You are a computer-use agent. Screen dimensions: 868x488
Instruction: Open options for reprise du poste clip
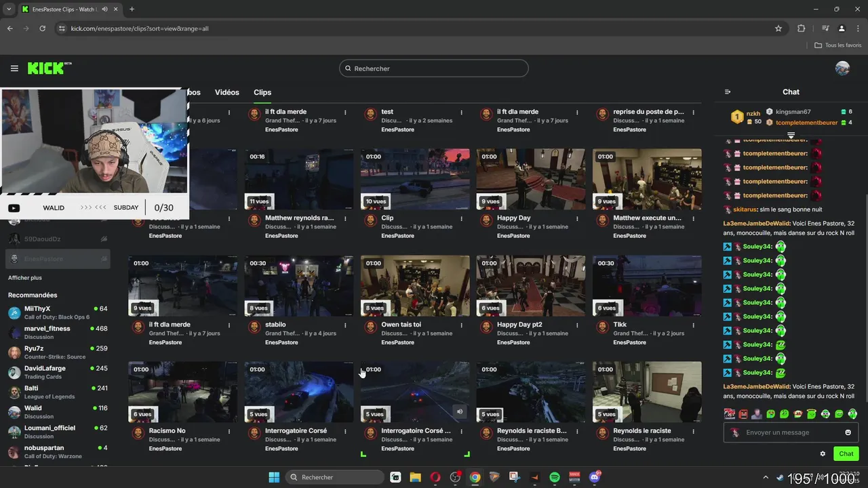tap(693, 112)
